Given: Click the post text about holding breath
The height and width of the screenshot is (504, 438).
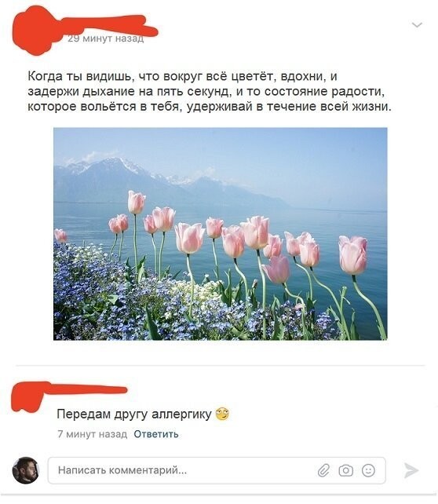Looking at the screenshot, I should click(210, 91).
